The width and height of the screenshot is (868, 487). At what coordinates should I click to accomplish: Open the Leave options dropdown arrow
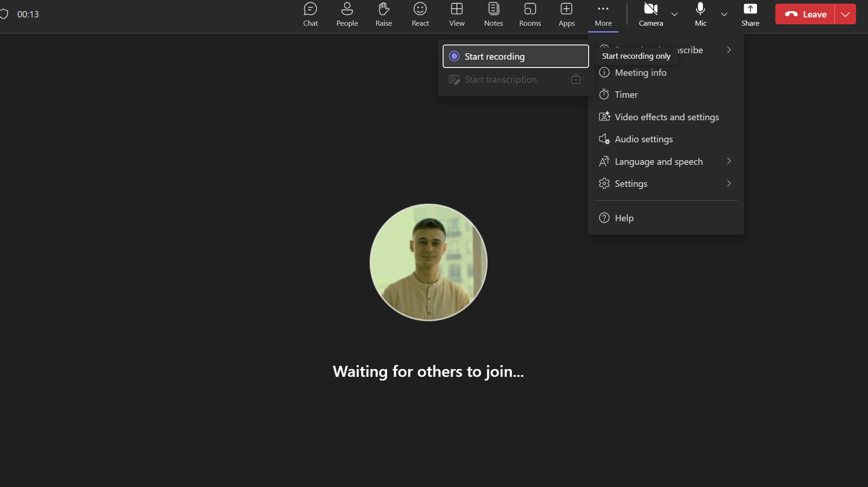click(x=845, y=14)
